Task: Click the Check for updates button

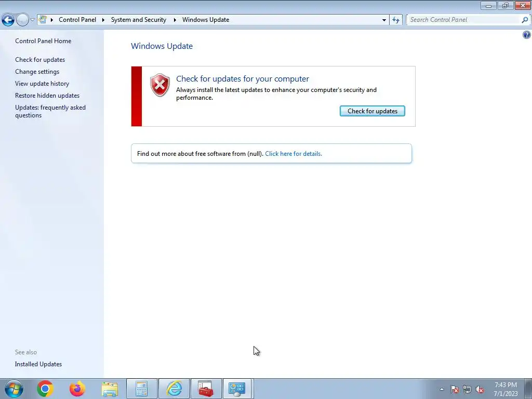Action: pyautogui.click(x=372, y=111)
